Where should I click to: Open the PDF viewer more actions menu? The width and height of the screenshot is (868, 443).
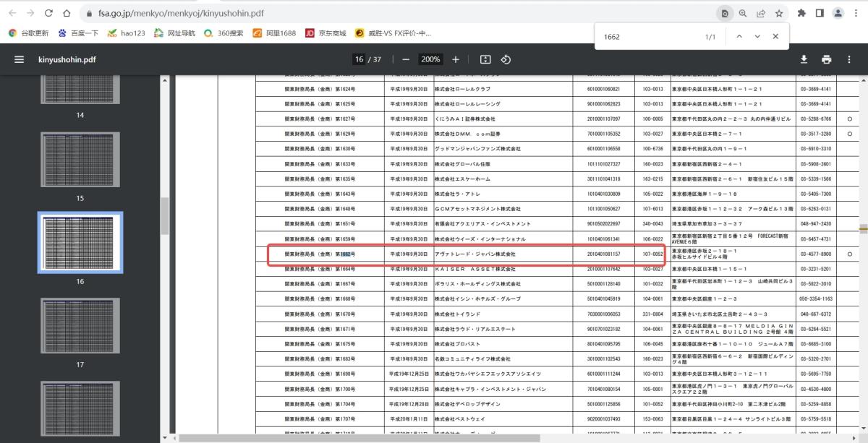pos(849,59)
